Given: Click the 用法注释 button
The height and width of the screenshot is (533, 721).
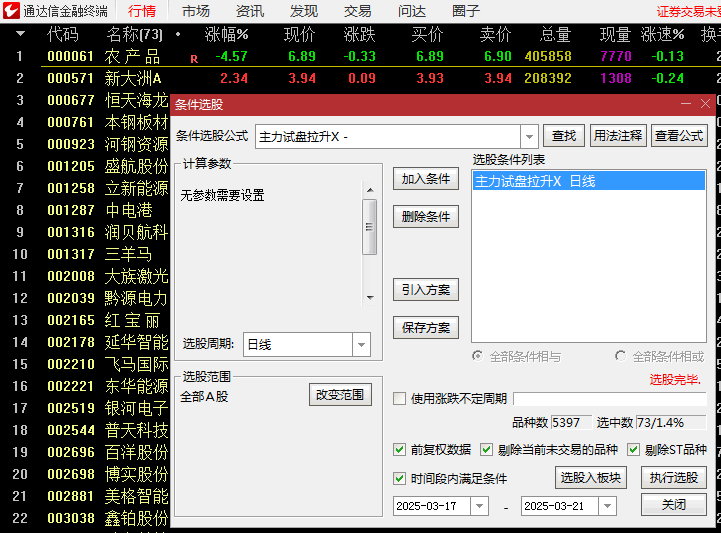Looking at the screenshot, I should click(x=618, y=136).
